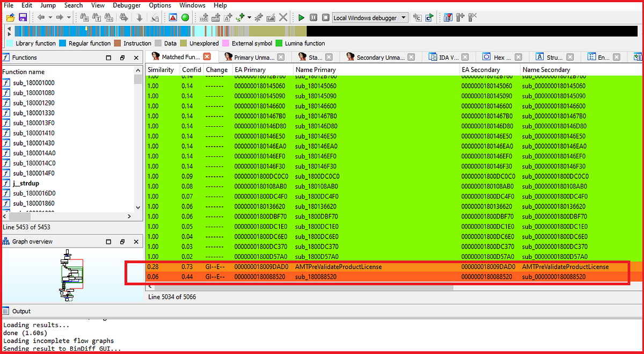Image resolution: width=644 pixels, height=354 pixels.
Task: Select the binary search toolbar icon
Action: pos(109,17)
